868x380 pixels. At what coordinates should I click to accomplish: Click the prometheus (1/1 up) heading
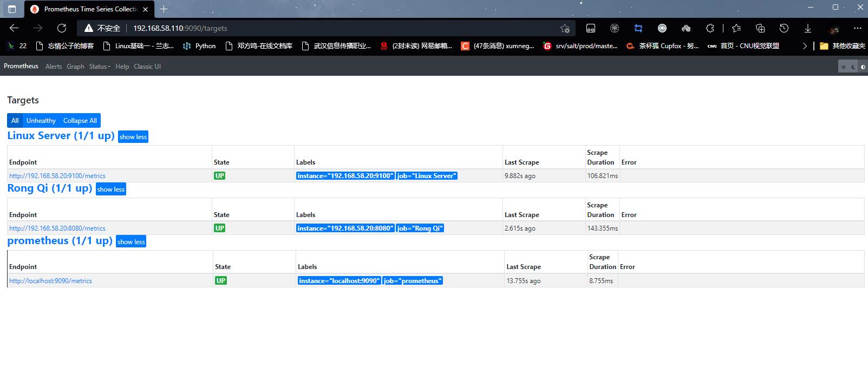pos(60,241)
